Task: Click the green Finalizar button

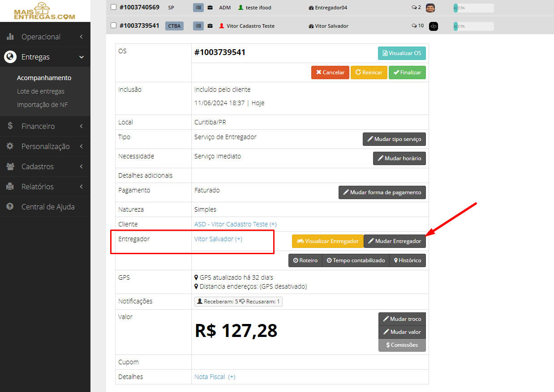Action: (407, 72)
